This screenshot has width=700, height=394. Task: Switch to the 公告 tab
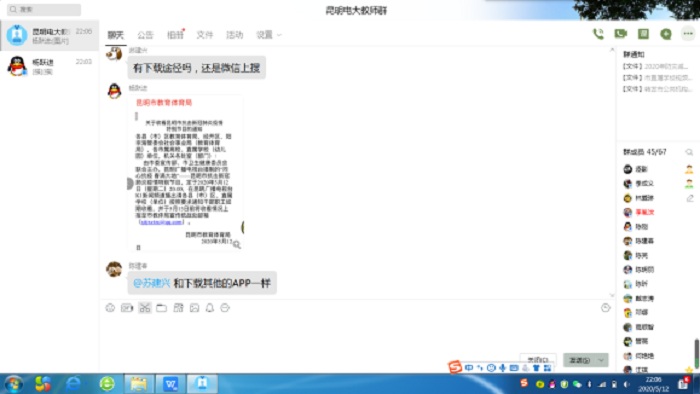click(145, 35)
